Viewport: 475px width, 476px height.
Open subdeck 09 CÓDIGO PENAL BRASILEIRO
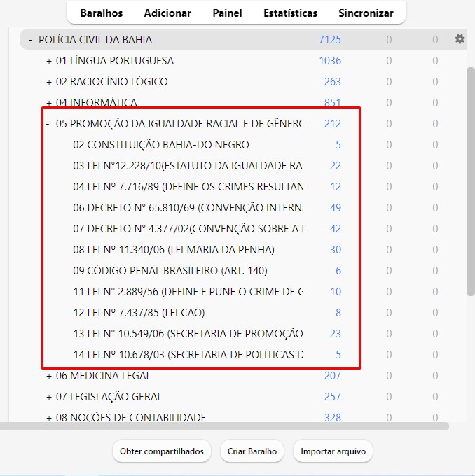coord(170,270)
